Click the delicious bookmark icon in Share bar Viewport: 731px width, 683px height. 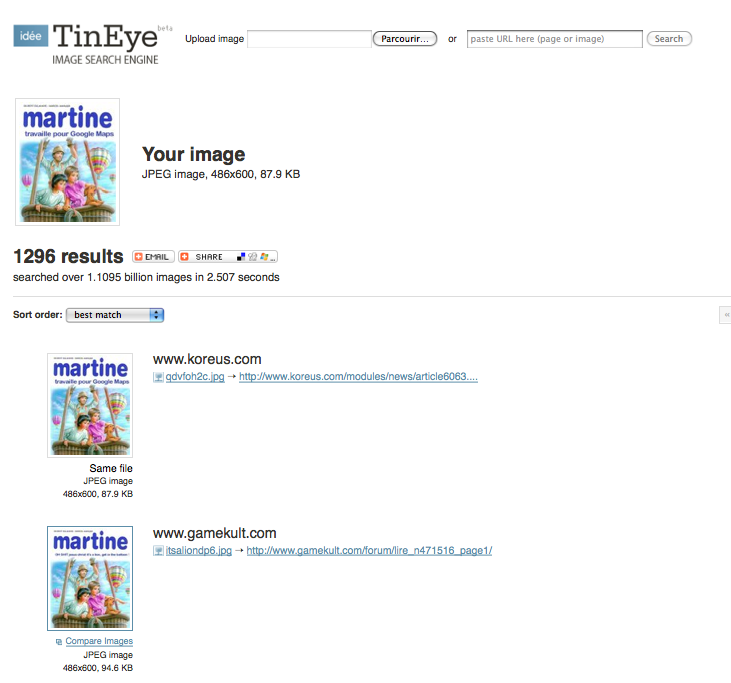point(241,257)
